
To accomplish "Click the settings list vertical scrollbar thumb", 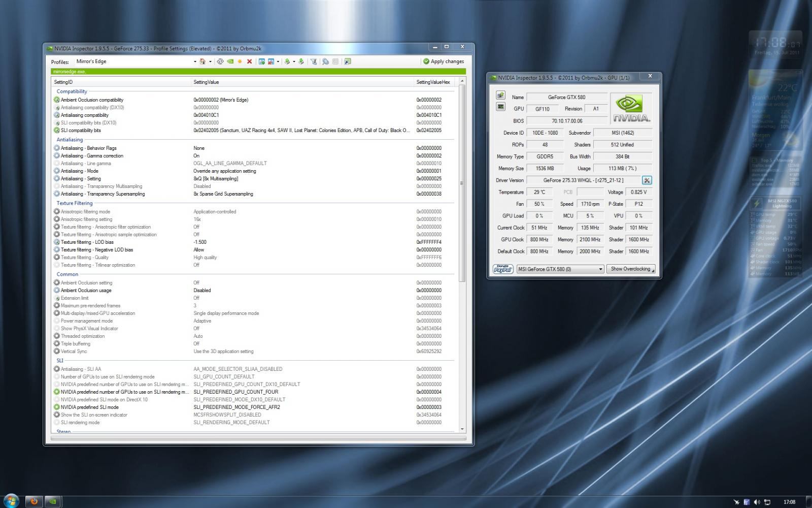I will click(x=462, y=183).
